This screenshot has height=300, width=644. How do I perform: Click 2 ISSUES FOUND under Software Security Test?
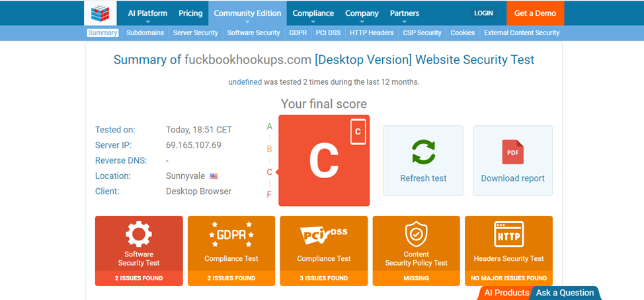[x=139, y=278]
